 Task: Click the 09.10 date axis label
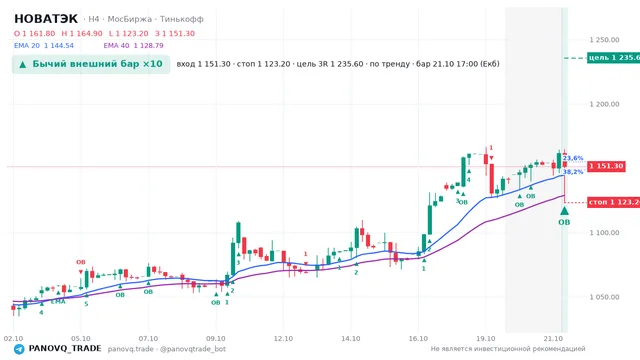[x=216, y=338]
